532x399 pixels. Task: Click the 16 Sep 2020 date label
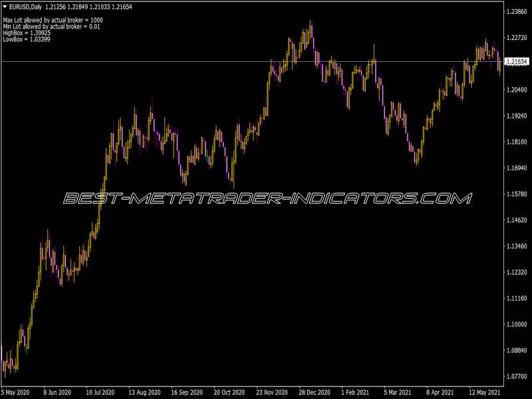(x=187, y=392)
